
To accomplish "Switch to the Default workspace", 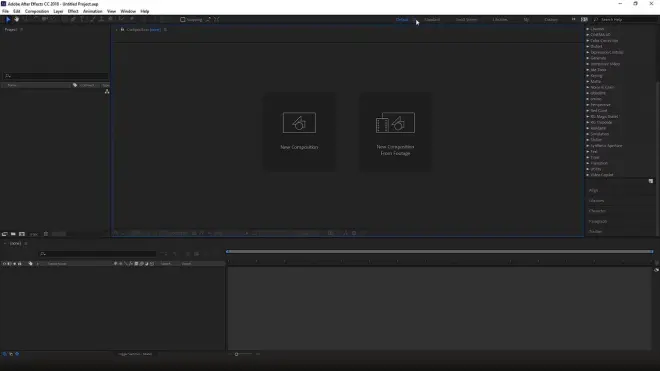I will pos(402,20).
